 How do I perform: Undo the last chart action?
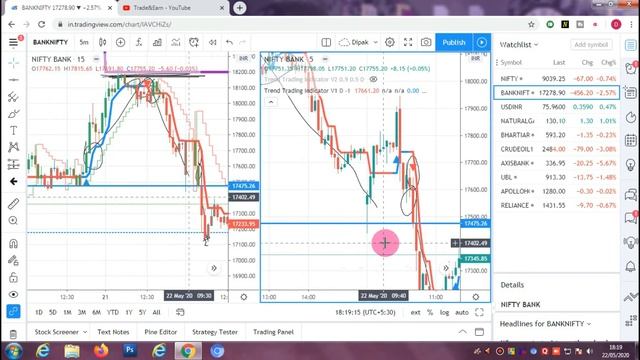click(229, 42)
